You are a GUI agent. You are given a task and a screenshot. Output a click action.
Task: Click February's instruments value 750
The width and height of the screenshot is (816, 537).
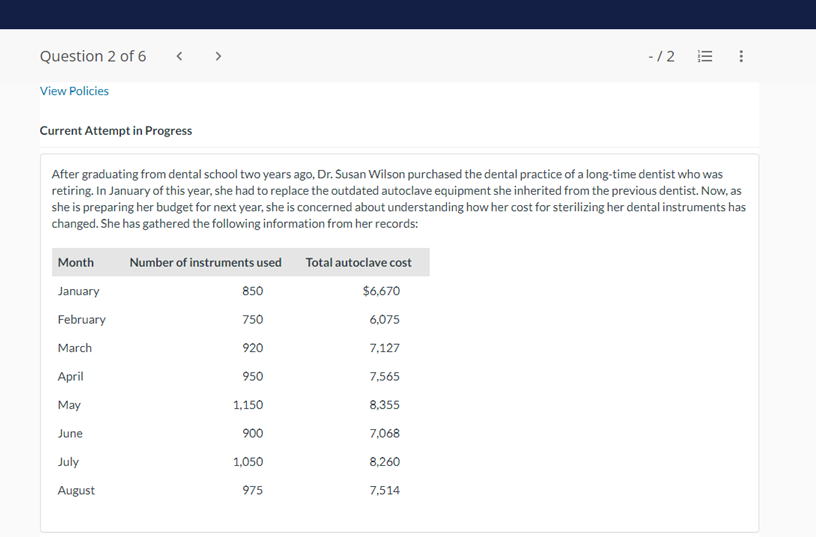tap(252, 319)
